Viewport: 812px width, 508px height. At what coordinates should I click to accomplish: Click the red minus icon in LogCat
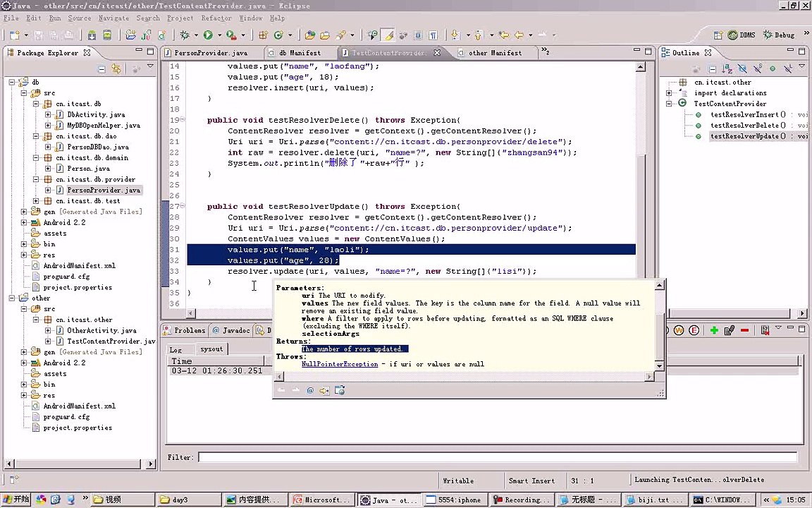745,330
